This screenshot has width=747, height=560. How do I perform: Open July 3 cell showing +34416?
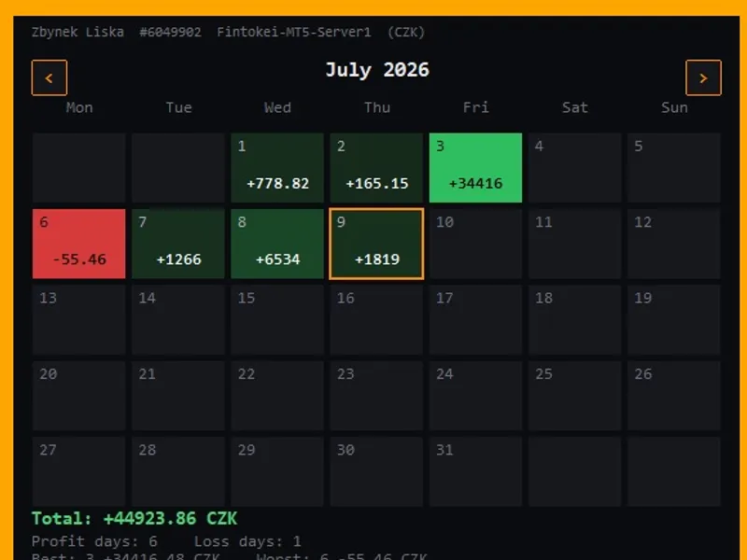[475, 168]
